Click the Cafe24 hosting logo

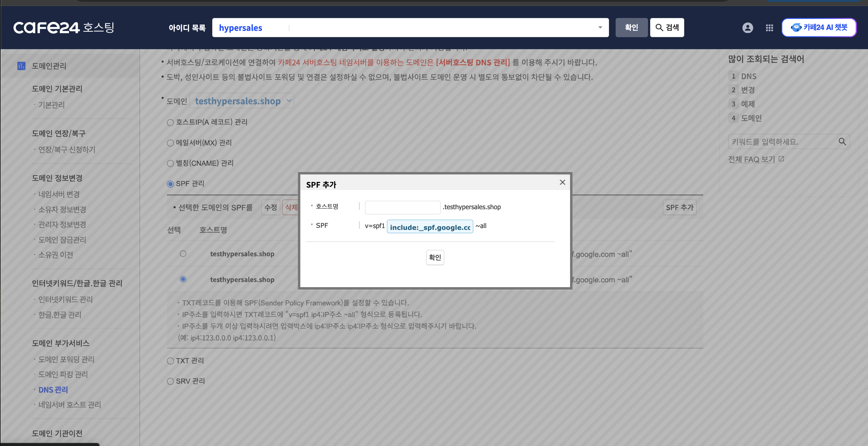pos(64,28)
